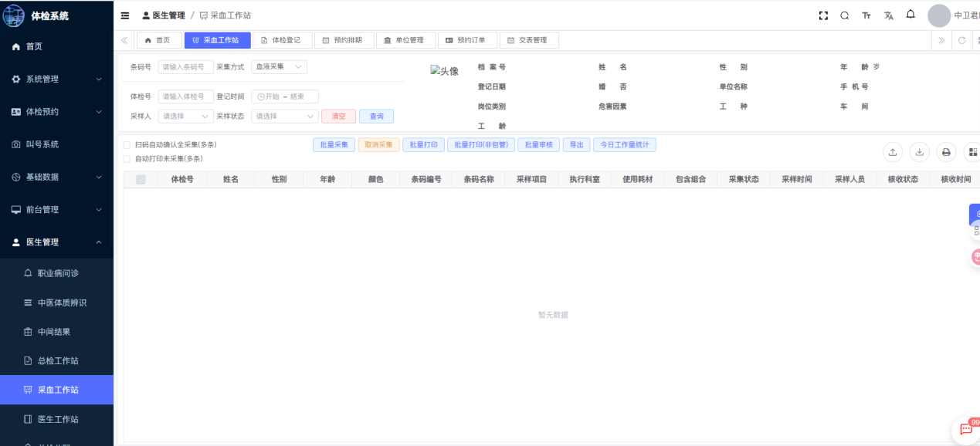Expand the 系统管理 sidebar menu
This screenshot has width=980, height=446.
pyautogui.click(x=56, y=79)
